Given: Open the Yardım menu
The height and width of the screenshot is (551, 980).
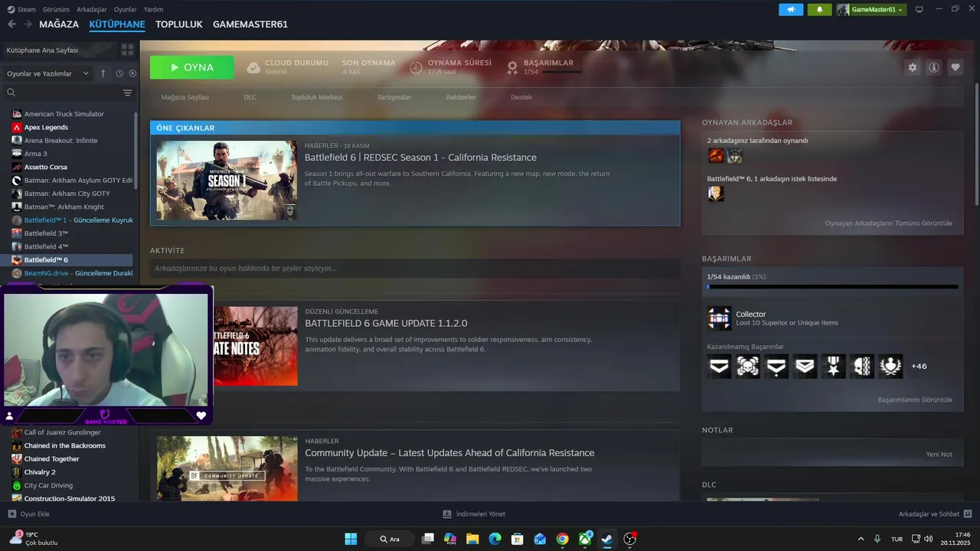Looking at the screenshot, I should pos(153,9).
